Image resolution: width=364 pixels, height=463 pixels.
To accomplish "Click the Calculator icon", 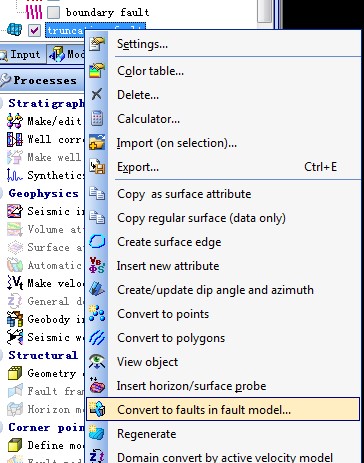I will 97,119.
